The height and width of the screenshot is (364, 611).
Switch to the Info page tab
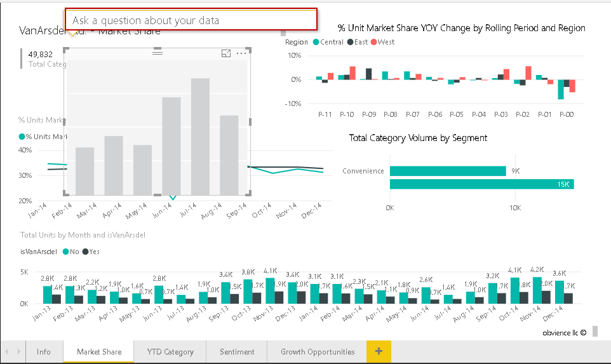click(x=44, y=351)
